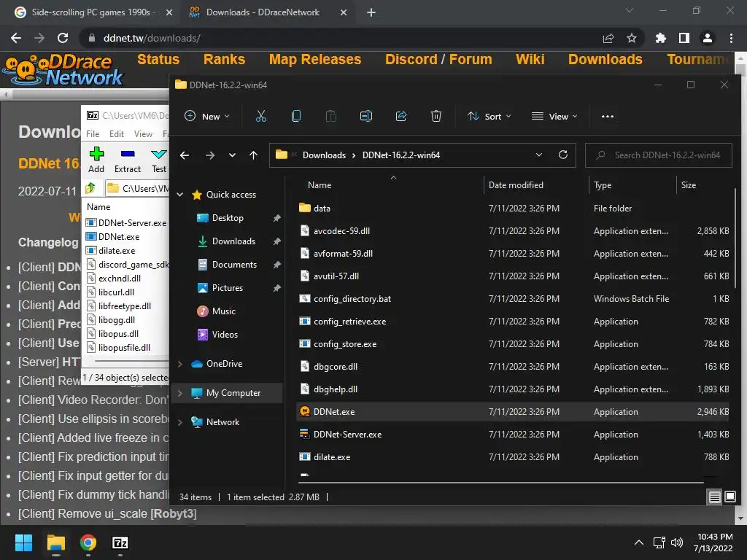The image size is (747, 560).
Task: Switch to details view layout icon
Action: click(715, 497)
